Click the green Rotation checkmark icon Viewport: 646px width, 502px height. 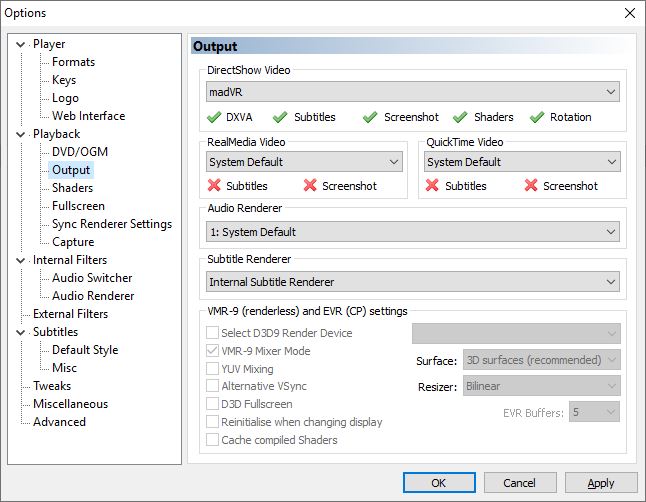(x=537, y=117)
